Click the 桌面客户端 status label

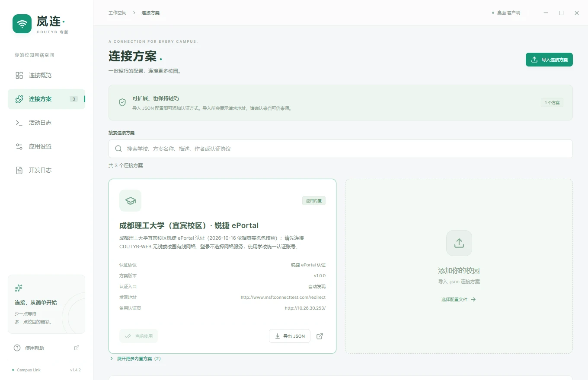506,13
